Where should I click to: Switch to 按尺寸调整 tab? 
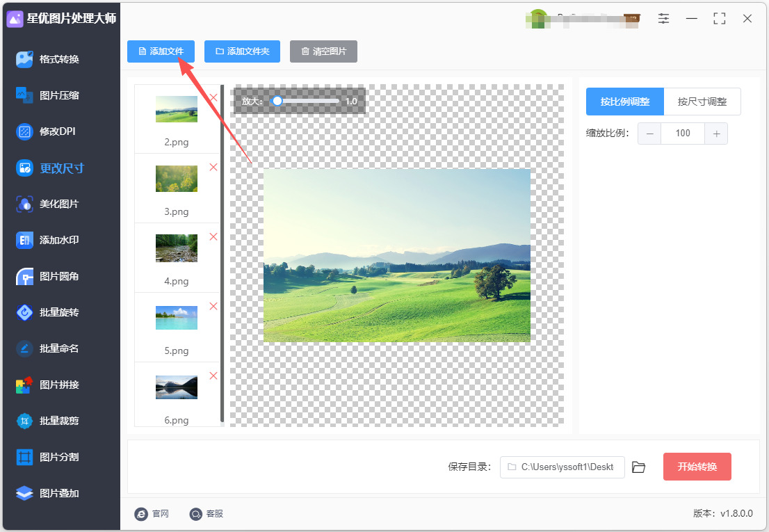[702, 102]
